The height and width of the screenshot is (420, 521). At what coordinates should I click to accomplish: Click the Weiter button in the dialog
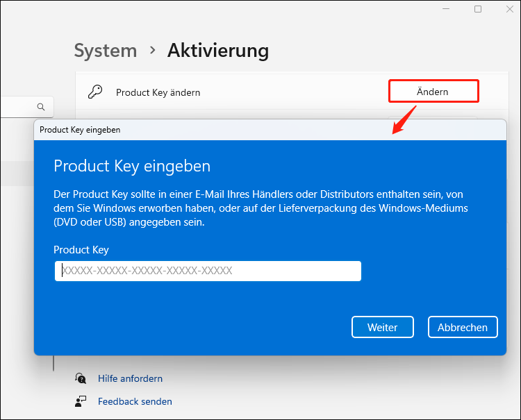383,327
